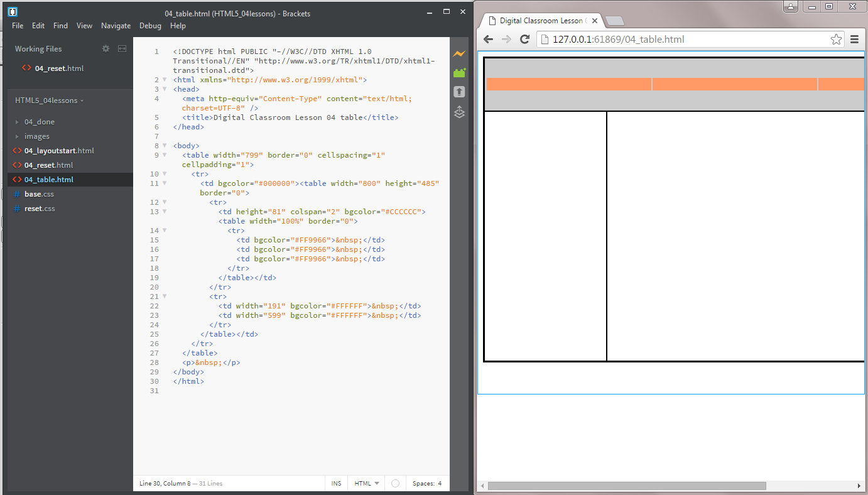The image size is (868, 495).
Task: Open the Extension Manager icon
Action: (x=459, y=73)
